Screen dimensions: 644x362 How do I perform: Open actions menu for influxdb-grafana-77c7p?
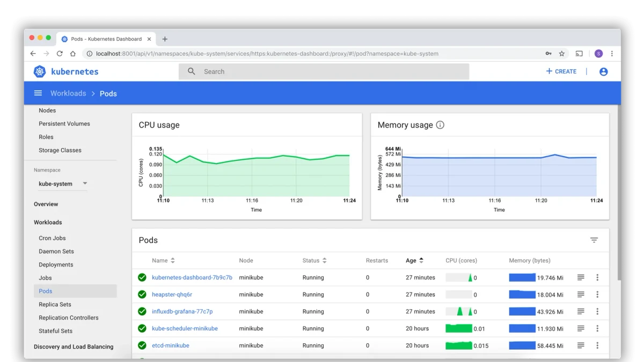click(597, 312)
